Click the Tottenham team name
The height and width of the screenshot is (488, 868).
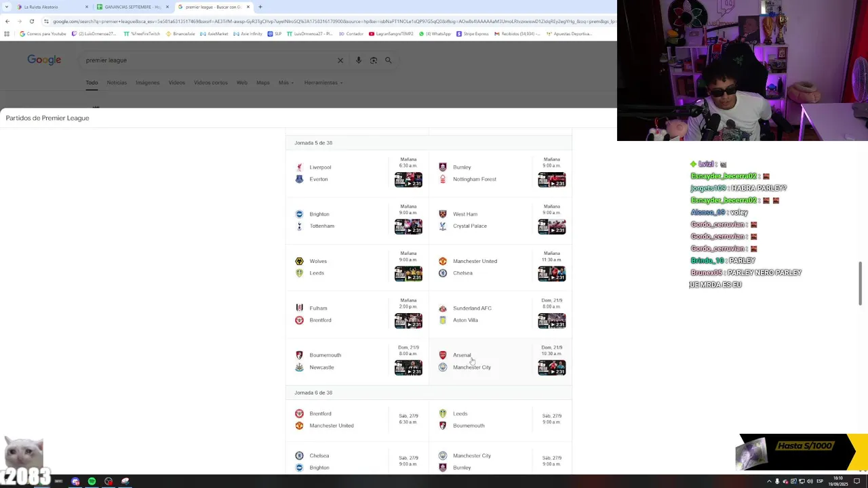[321, 226]
